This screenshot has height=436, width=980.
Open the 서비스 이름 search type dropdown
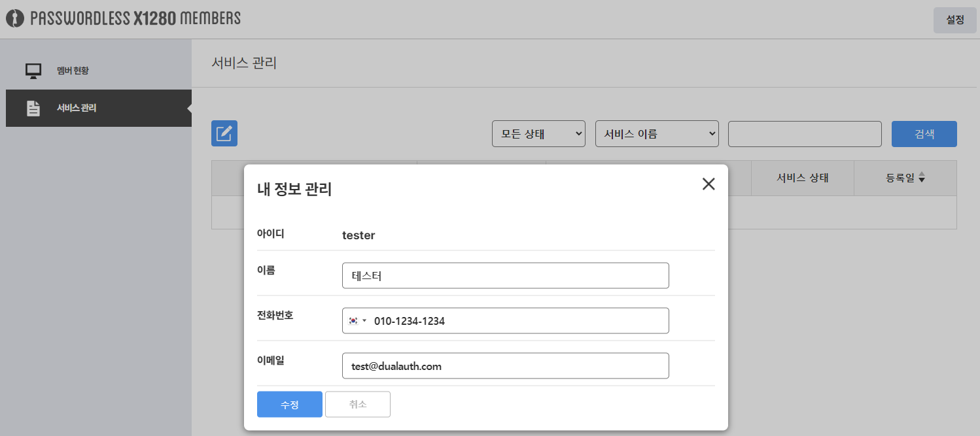[657, 134]
